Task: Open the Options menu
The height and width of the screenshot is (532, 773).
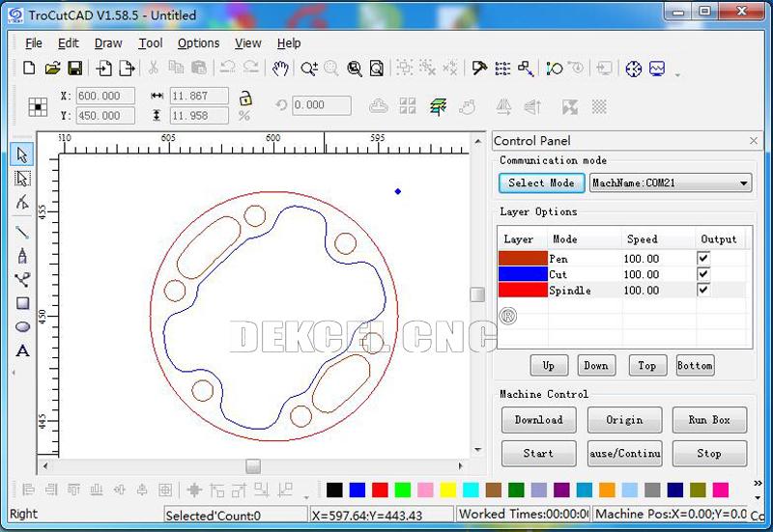Action: (198, 43)
